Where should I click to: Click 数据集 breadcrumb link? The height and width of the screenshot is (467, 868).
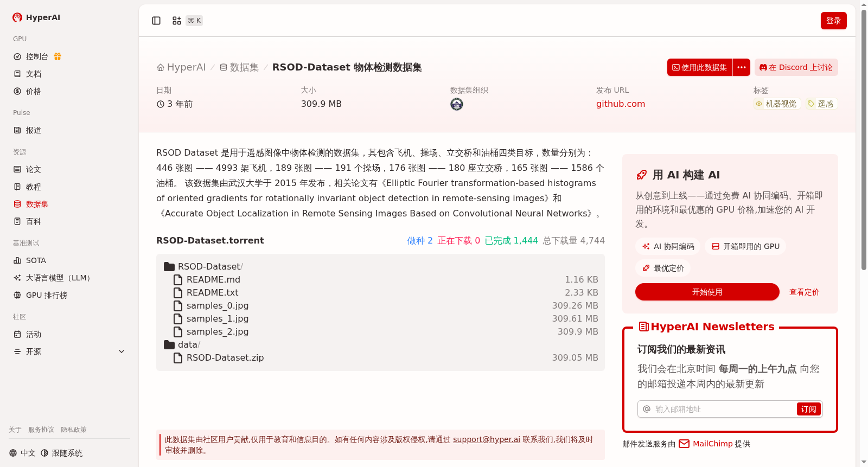(x=239, y=67)
